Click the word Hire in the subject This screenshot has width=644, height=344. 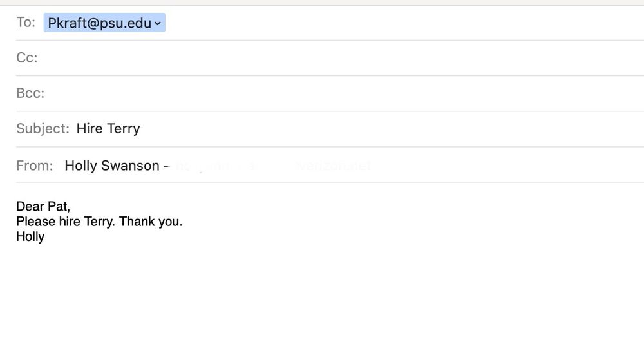pyautogui.click(x=90, y=129)
